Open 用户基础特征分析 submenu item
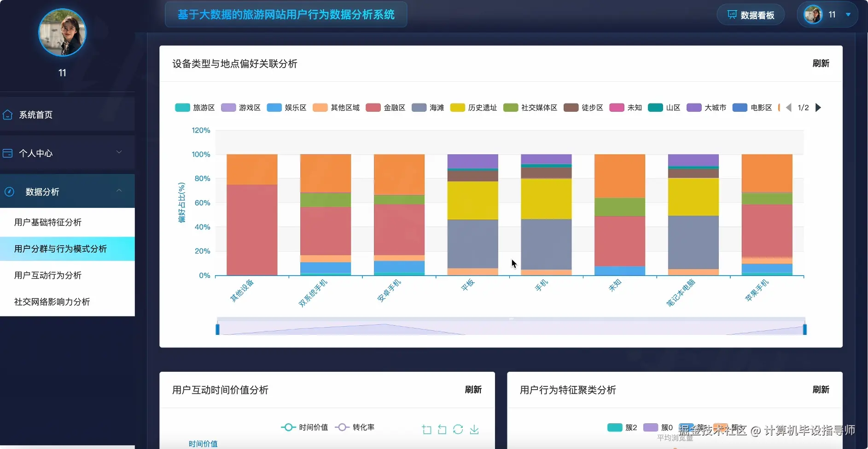Image resolution: width=868 pixels, height=449 pixels. click(67, 222)
